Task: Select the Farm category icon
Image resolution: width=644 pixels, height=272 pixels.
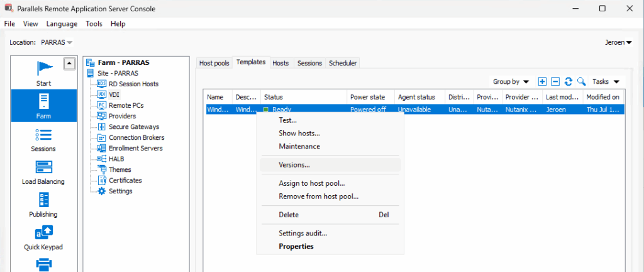Action: [43, 101]
